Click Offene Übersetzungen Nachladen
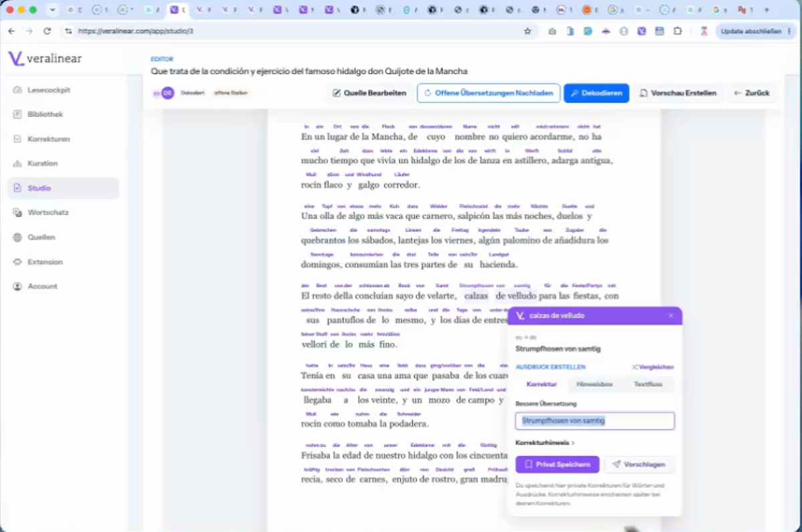802x532 pixels. tap(489, 93)
